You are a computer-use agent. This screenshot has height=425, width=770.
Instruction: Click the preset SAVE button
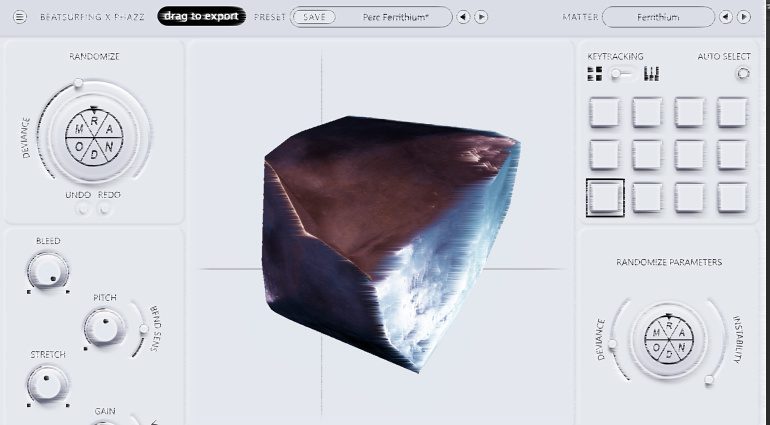314,17
